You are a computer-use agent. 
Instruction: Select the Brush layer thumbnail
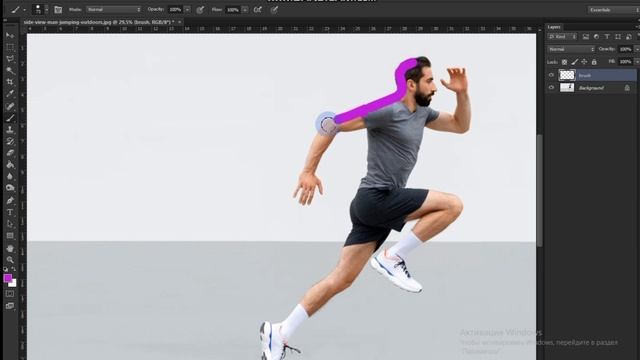(567, 75)
